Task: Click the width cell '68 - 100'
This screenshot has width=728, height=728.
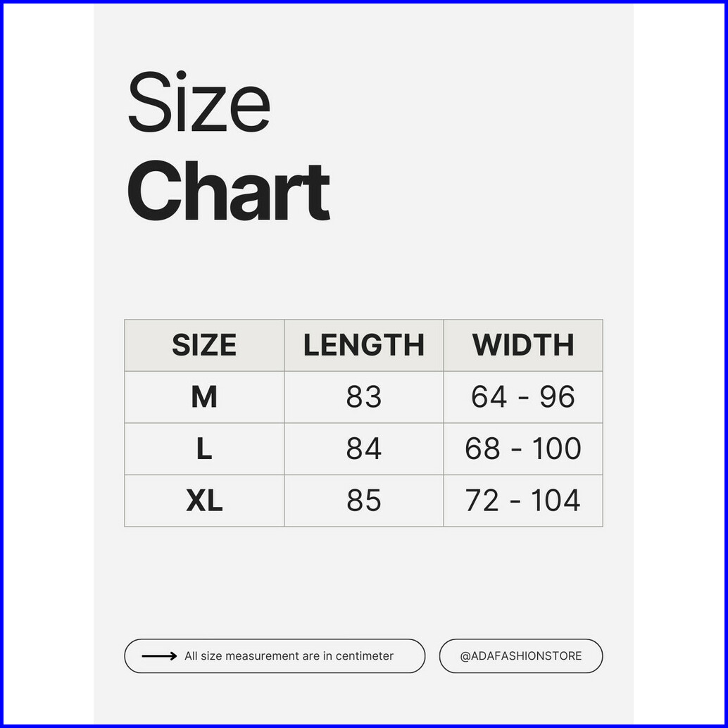Action: pos(523,449)
